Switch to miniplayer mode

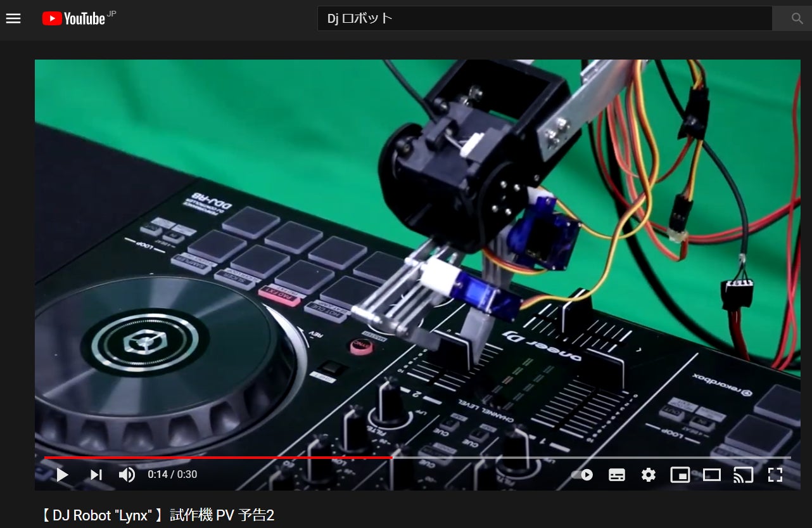680,475
